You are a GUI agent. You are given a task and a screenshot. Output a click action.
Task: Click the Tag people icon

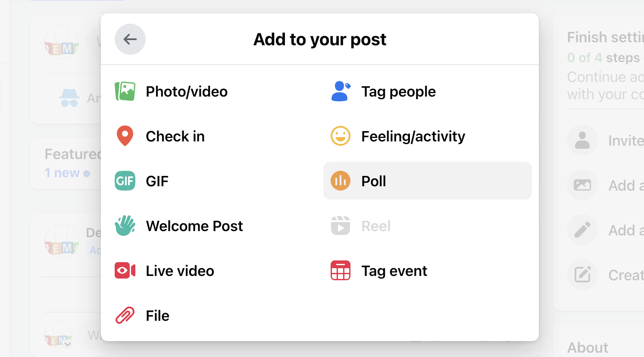coord(340,91)
